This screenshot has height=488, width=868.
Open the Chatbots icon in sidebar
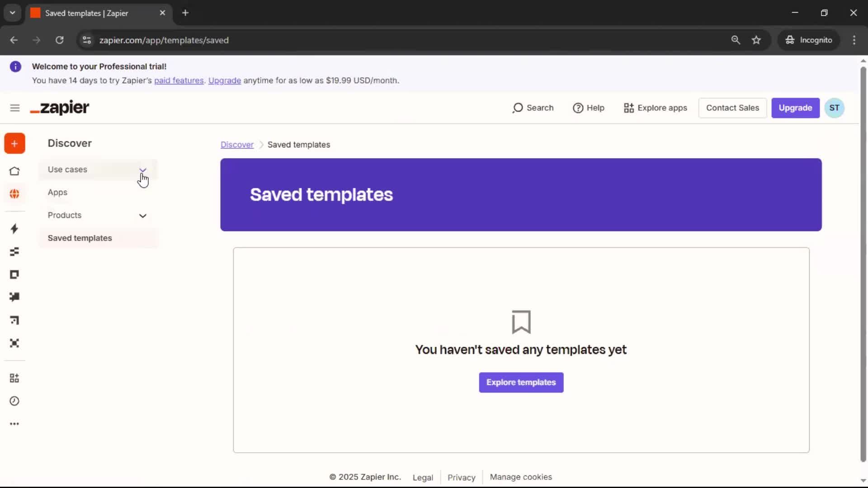pos(14,297)
